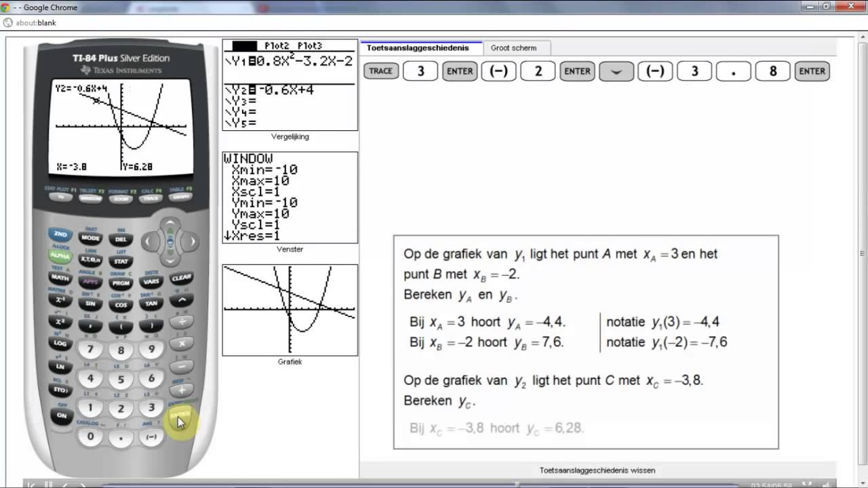Click the GRAPH key on the calculator

click(180, 197)
